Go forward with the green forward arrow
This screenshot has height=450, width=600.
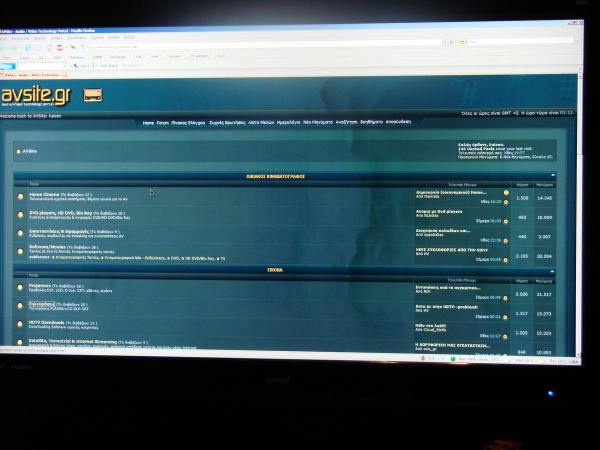15,48
